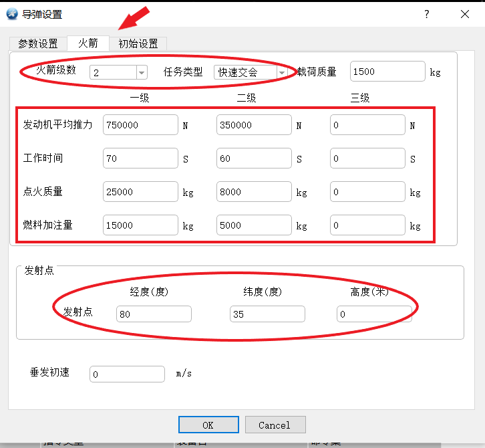Click the 垂发初速 input field

(x=127, y=374)
